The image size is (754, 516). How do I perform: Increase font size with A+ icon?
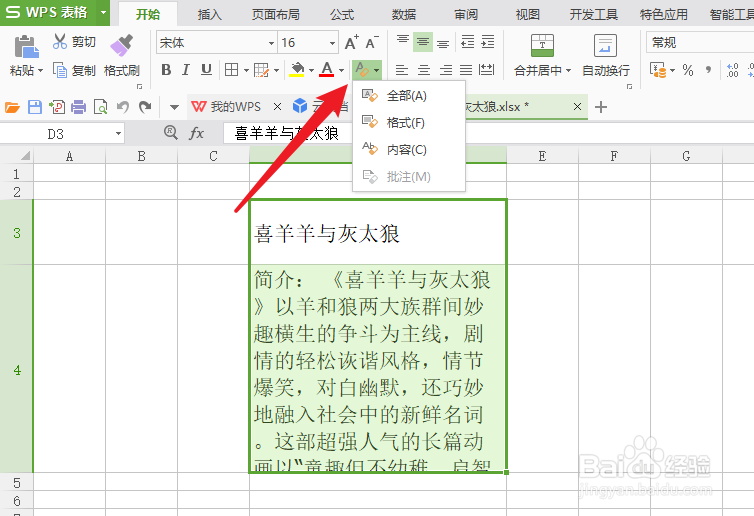click(x=352, y=43)
